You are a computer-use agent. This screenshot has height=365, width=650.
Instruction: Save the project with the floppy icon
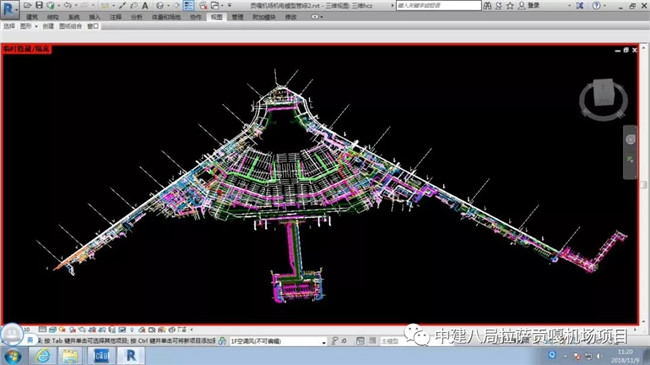39,5
